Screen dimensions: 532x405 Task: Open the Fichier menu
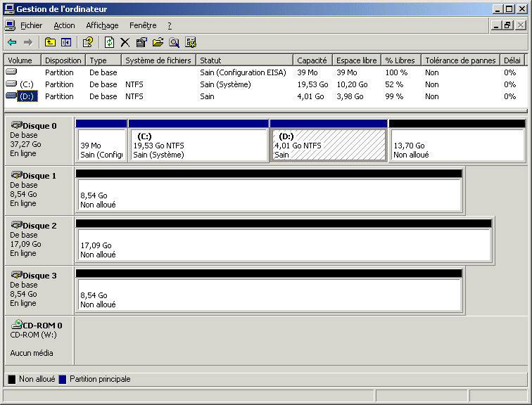[x=32, y=25]
